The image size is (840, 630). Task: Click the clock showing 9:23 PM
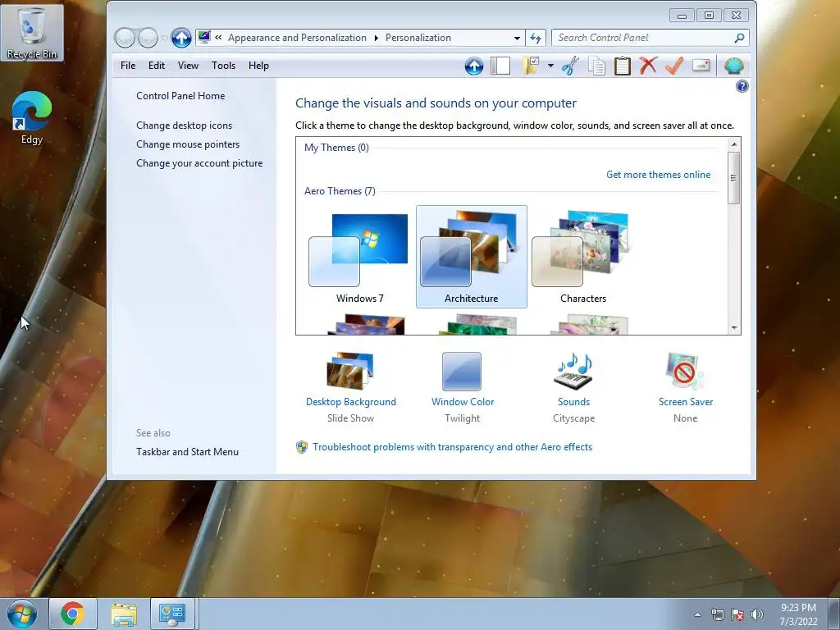click(x=798, y=614)
